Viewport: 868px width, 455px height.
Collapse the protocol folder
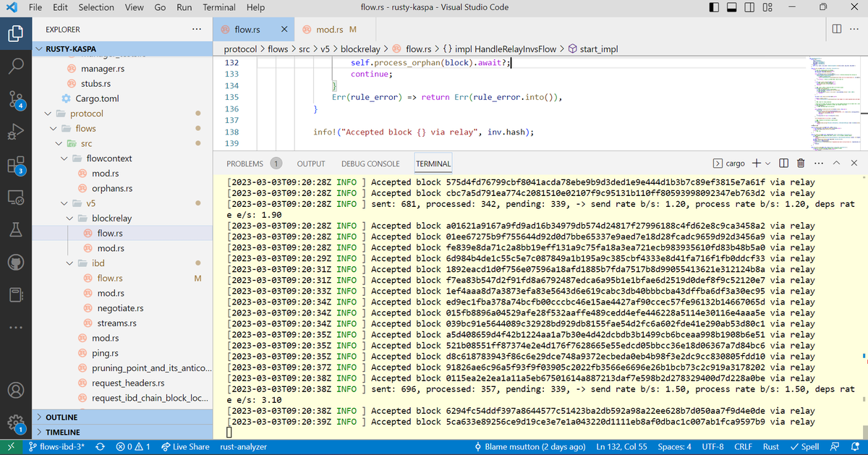pos(48,114)
